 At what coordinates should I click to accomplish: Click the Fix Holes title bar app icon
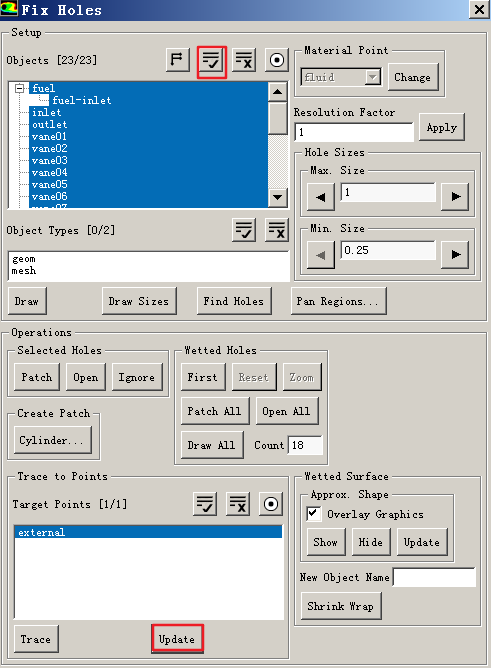9,9
